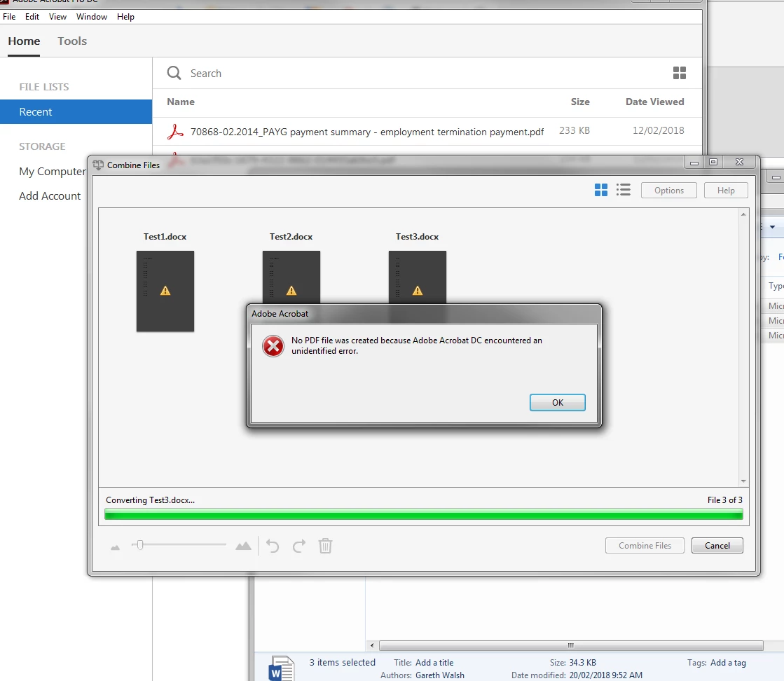Viewport: 784px width, 681px height.
Task: Click the undo arrow icon
Action: (x=273, y=546)
